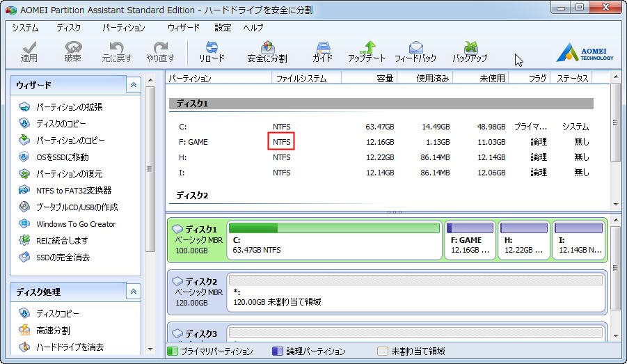Sort by ファイルシステム column header
The image size is (627, 364).
[306, 78]
